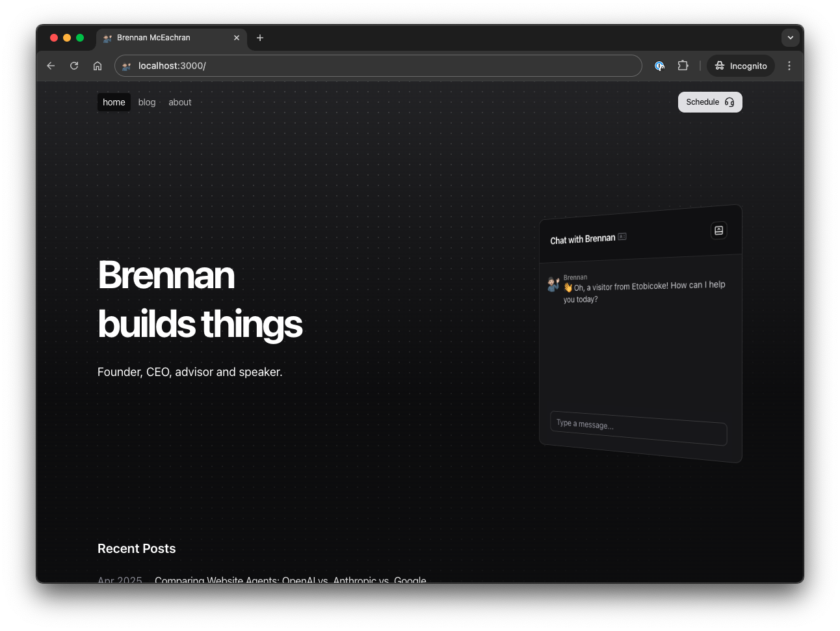Go to browser home page icon
Viewport: 840px width, 631px height.
click(98, 66)
